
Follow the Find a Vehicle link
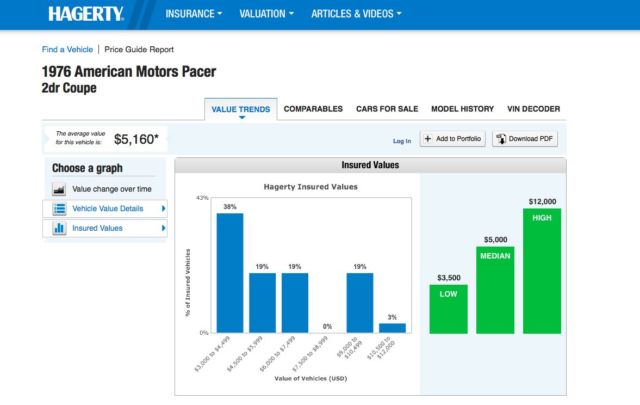67,49
